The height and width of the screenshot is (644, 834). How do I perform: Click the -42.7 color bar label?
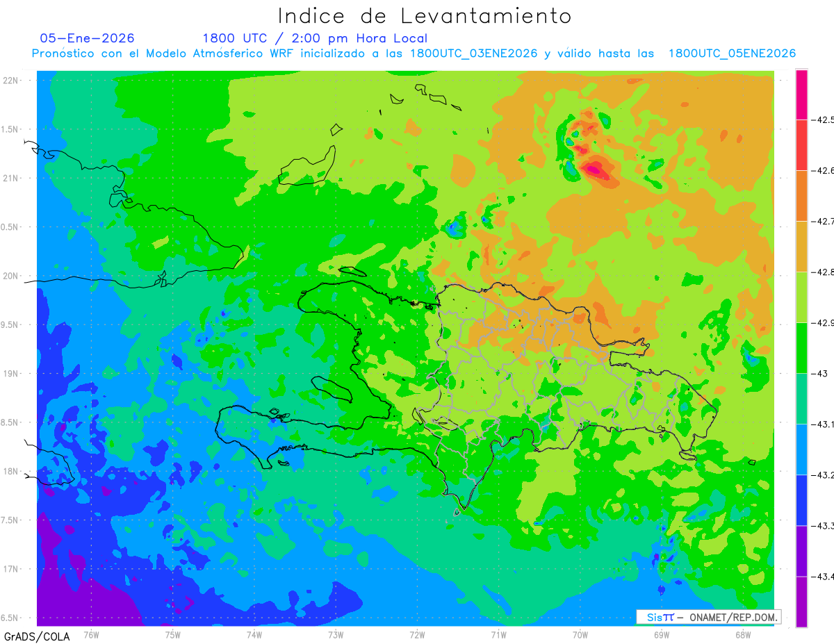[824, 222]
